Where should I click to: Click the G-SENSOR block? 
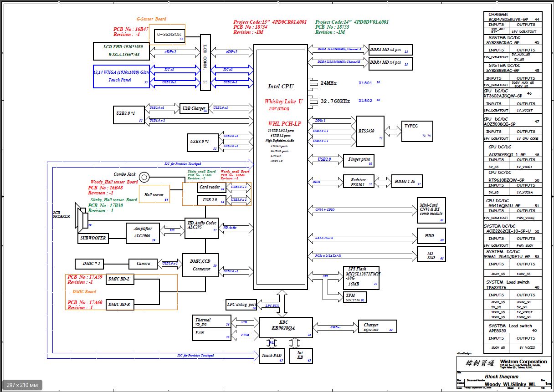[x=169, y=35]
